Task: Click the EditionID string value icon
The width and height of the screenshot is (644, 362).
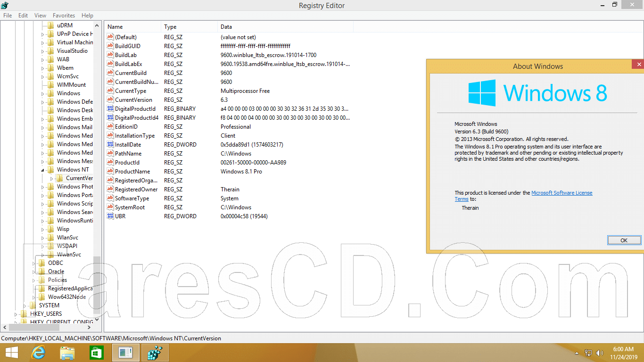Action: (110, 127)
